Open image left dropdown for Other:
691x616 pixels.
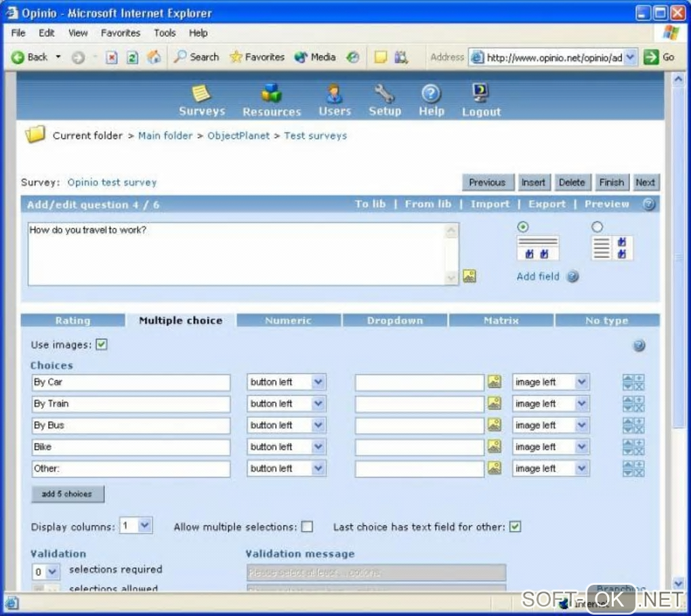[x=551, y=468]
